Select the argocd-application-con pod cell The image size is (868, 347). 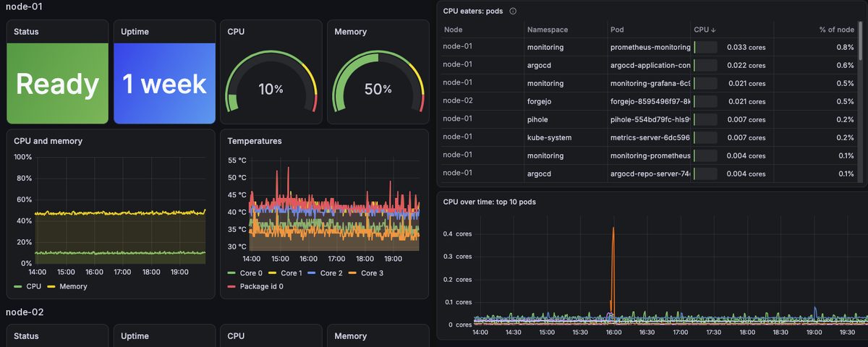pos(650,65)
